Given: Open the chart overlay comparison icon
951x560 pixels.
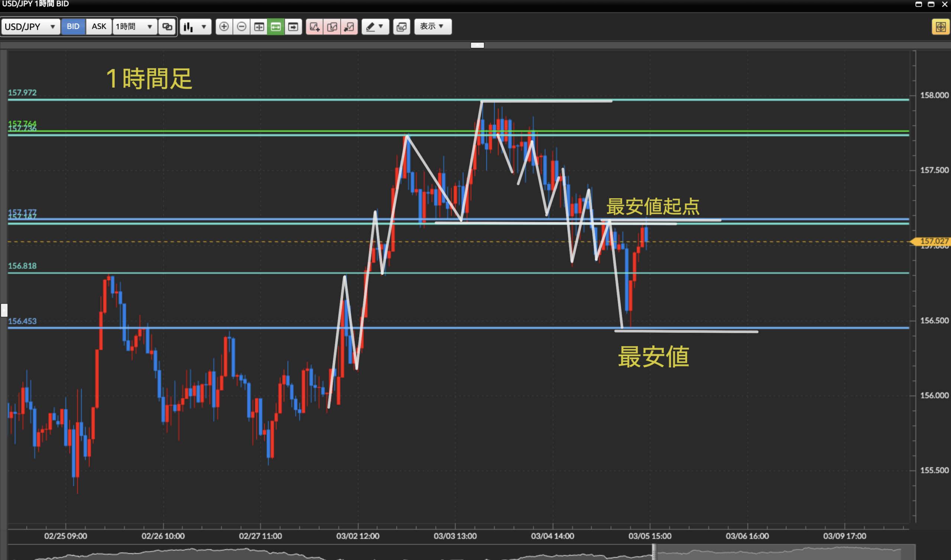Looking at the screenshot, I should pos(402,27).
